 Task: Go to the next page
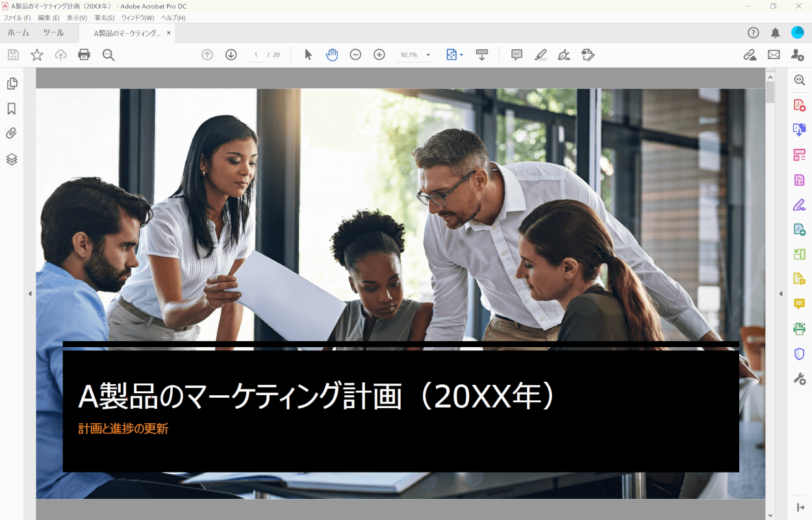231,55
